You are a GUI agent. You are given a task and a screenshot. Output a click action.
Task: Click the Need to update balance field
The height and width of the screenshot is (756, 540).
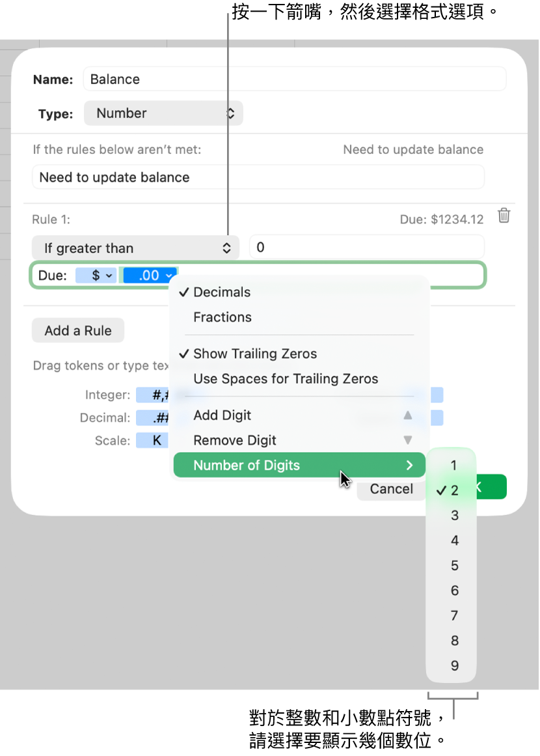click(258, 178)
